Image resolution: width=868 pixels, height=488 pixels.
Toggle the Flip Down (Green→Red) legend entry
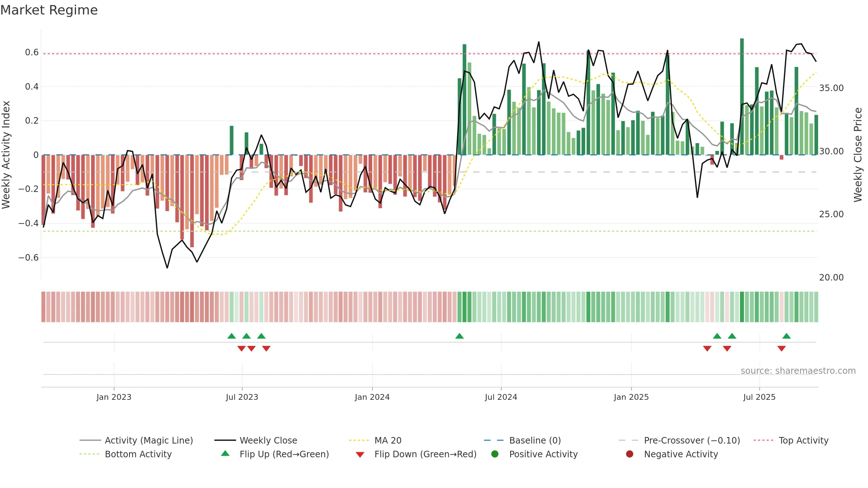pyautogui.click(x=416, y=454)
